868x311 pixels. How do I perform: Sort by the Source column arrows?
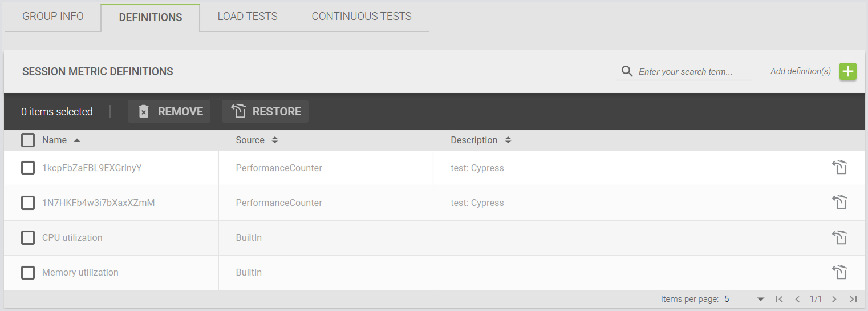[275, 140]
